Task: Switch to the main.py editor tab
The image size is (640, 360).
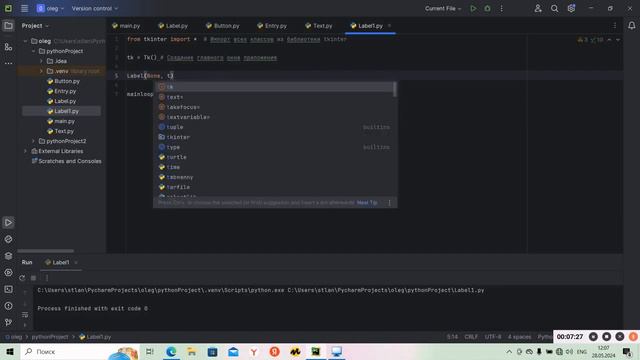Action: pos(126,26)
